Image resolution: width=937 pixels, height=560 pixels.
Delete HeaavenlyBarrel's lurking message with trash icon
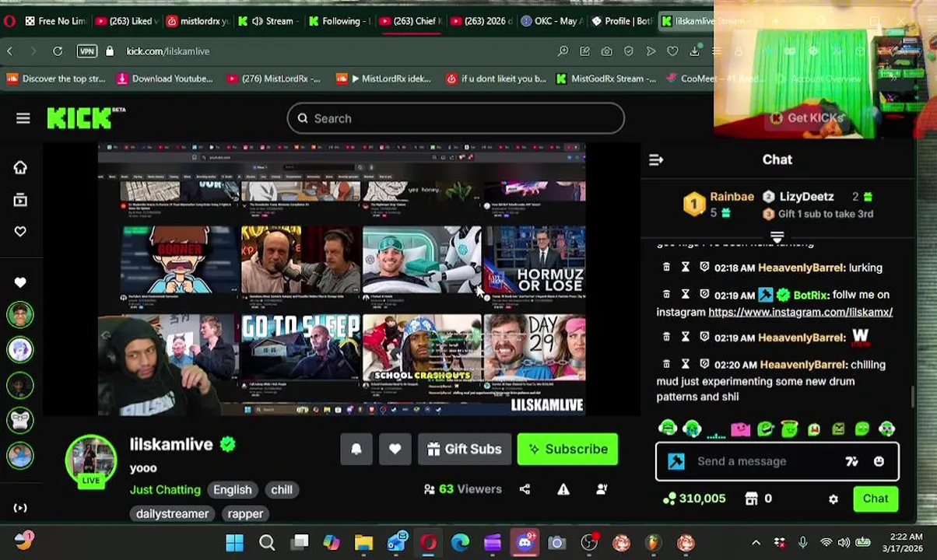click(x=666, y=267)
